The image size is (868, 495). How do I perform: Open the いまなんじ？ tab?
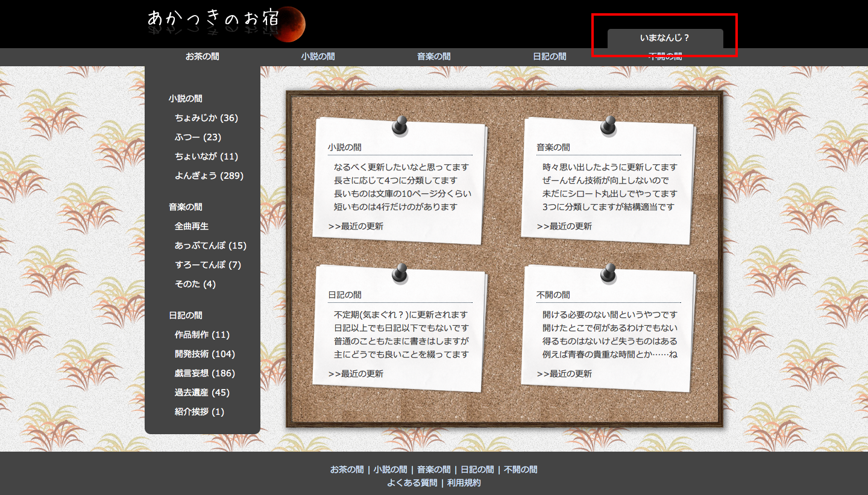pos(665,38)
